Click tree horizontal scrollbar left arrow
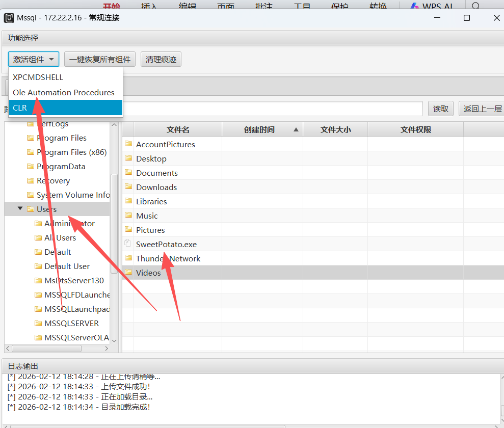The image size is (504, 428). pos(8,349)
